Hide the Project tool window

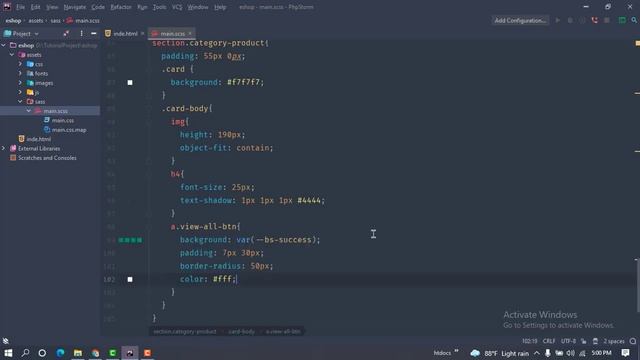pyautogui.click(x=94, y=33)
